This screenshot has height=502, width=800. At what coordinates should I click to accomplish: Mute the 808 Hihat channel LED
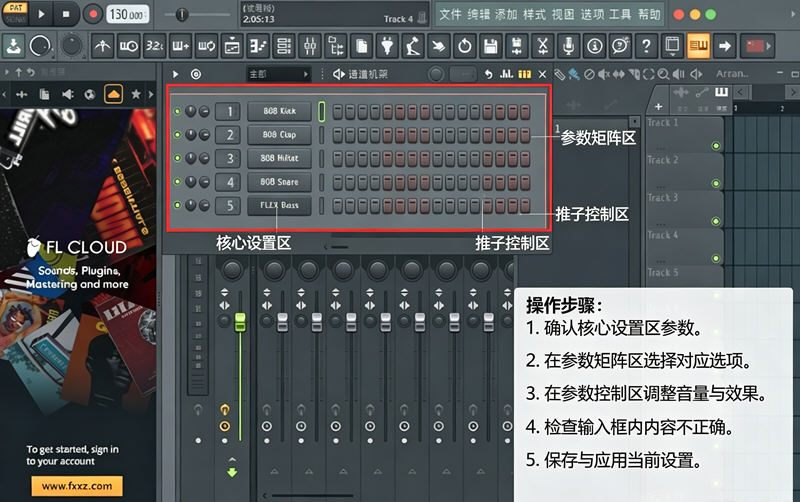[177, 158]
